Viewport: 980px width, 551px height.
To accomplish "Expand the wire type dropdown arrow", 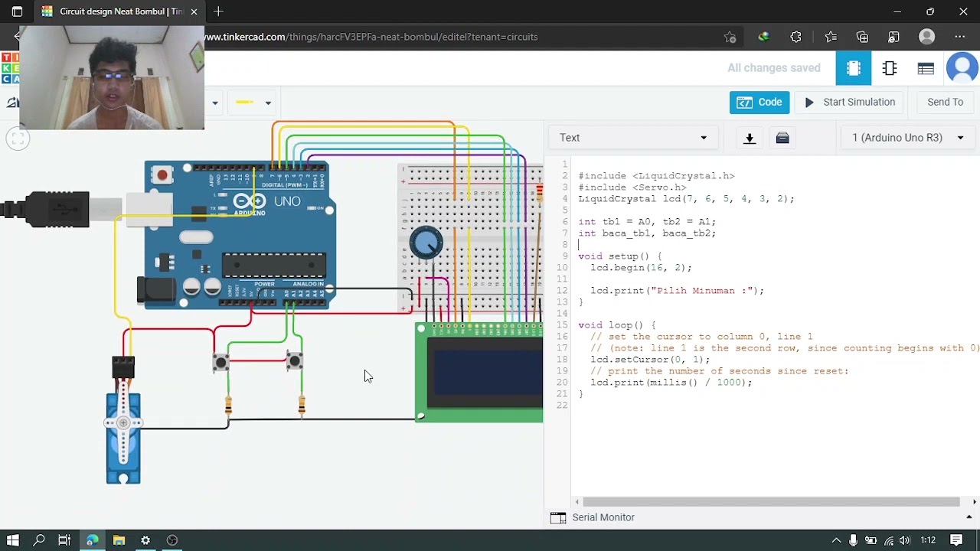I will pos(215,103).
